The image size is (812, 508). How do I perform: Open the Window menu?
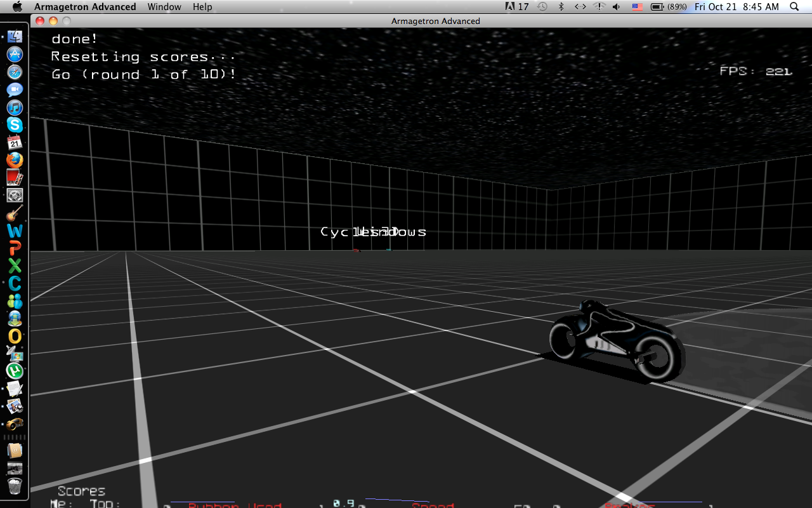pyautogui.click(x=164, y=6)
